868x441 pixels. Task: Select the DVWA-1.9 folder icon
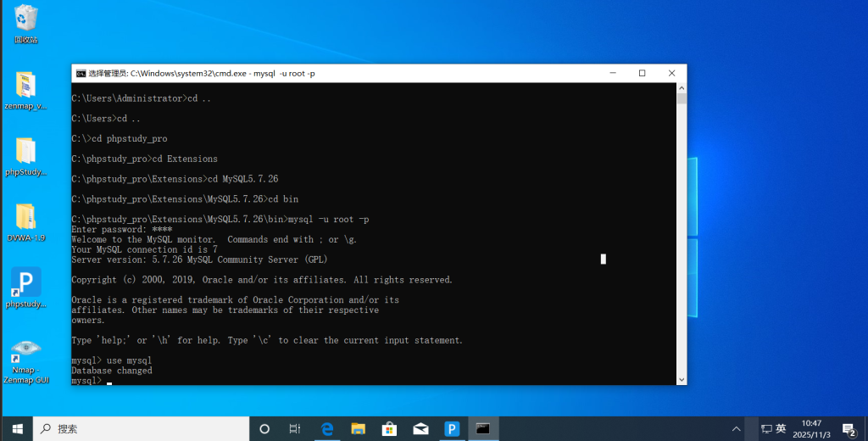tap(25, 218)
